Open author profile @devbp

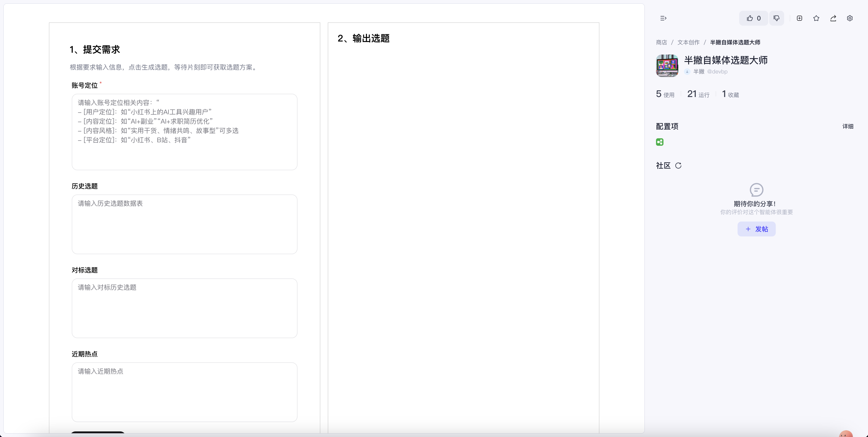717,72
